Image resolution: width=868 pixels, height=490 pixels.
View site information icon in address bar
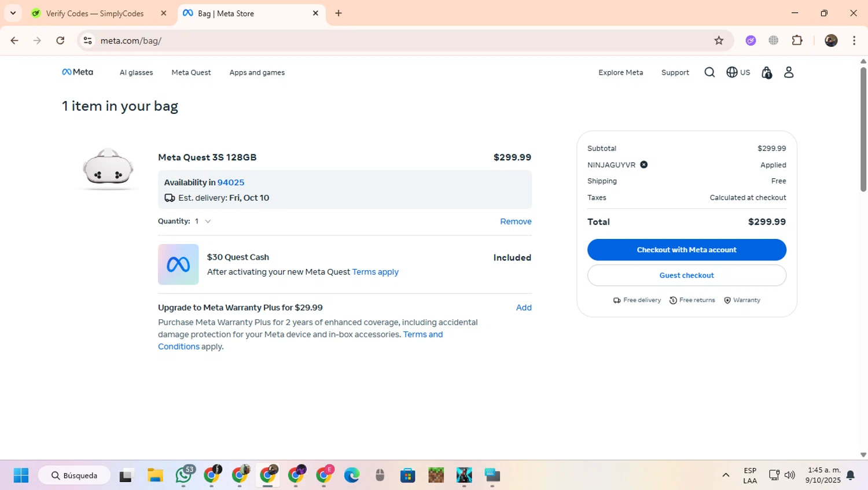click(88, 40)
